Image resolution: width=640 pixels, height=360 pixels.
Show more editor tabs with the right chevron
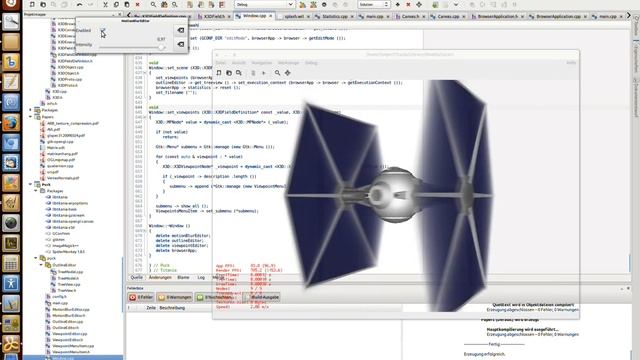(629, 16)
